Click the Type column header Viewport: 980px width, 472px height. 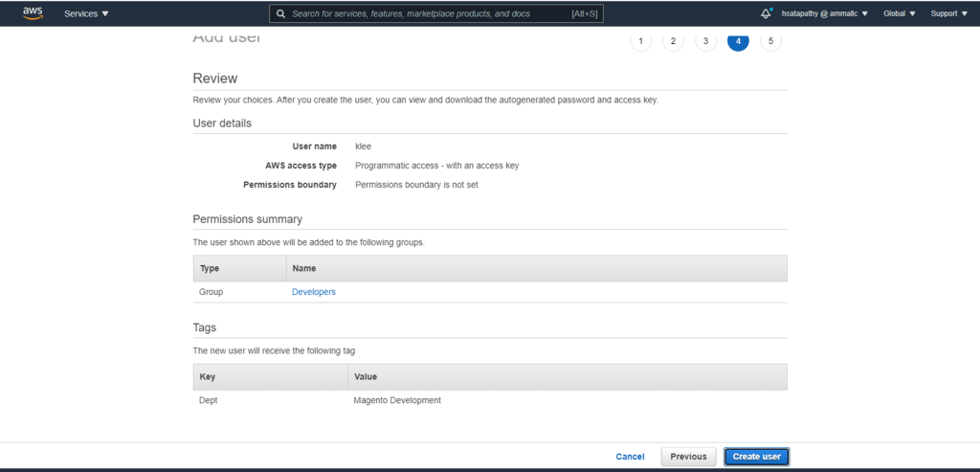click(x=210, y=268)
